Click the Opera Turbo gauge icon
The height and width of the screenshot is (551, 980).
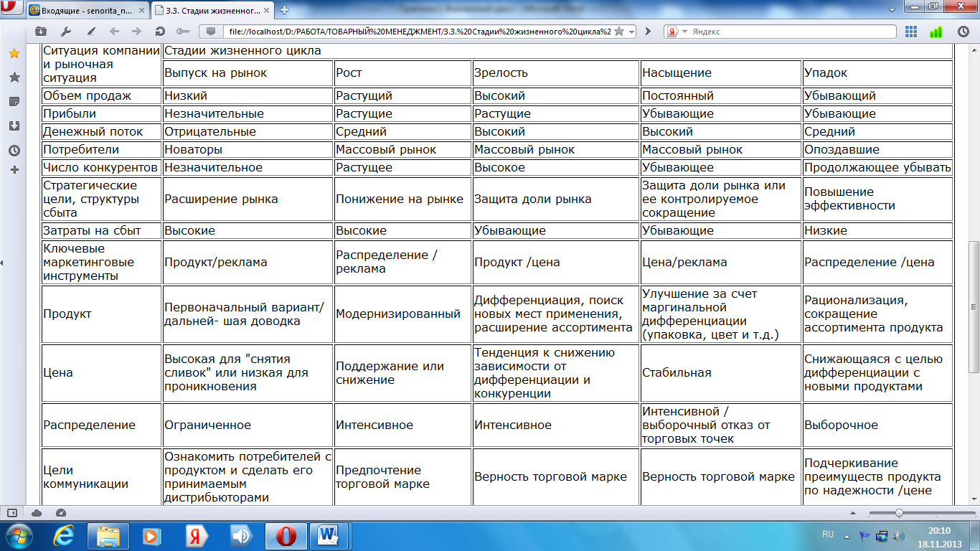(x=61, y=513)
